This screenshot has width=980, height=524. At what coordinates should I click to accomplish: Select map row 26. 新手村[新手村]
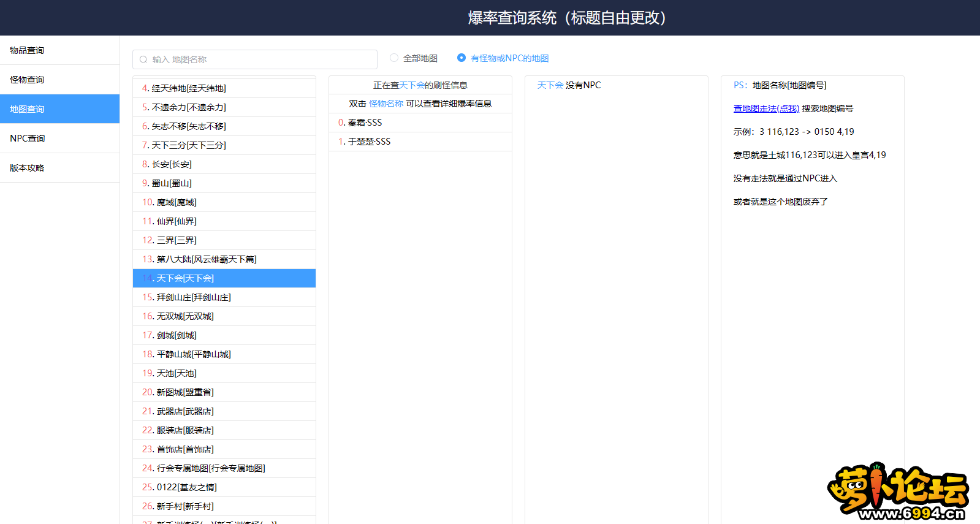[x=224, y=506]
